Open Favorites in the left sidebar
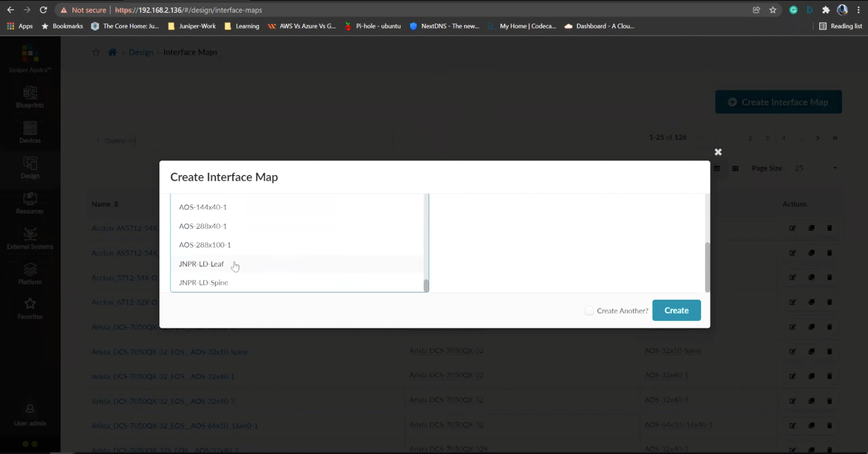Image resolution: width=868 pixels, height=454 pixels. pyautogui.click(x=30, y=309)
